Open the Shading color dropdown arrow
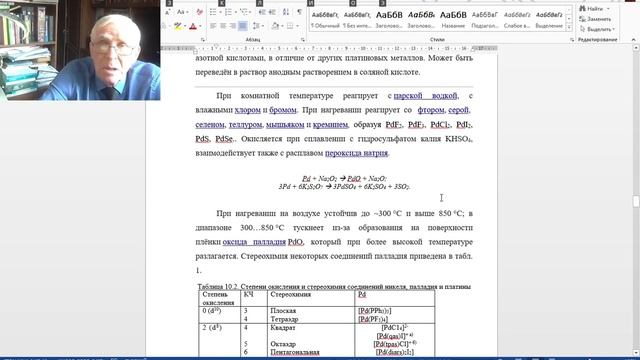The height and width of the screenshot is (360, 640). click(282, 26)
